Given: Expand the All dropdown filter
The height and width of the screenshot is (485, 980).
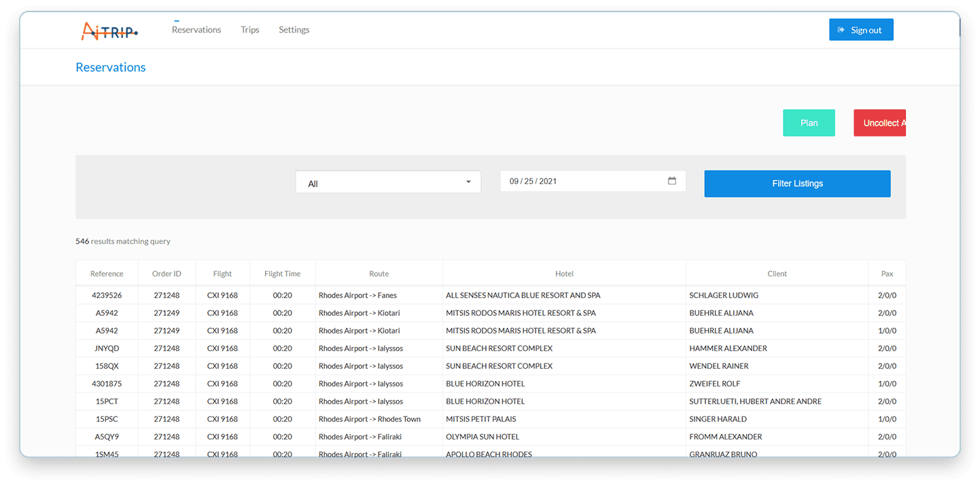Looking at the screenshot, I should pyautogui.click(x=388, y=182).
